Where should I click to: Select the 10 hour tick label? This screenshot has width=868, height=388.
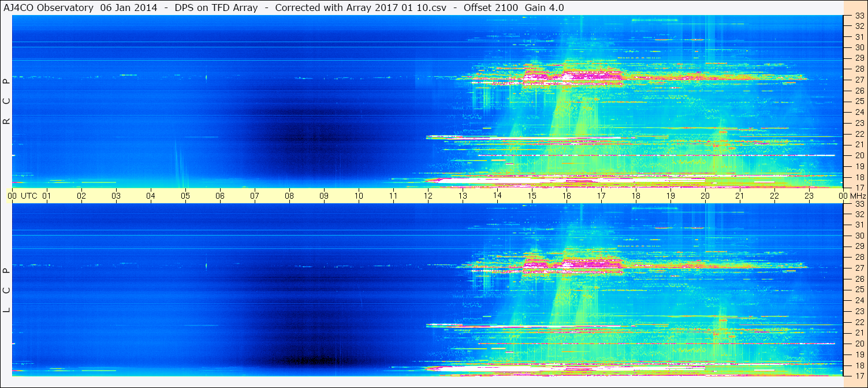click(x=359, y=196)
